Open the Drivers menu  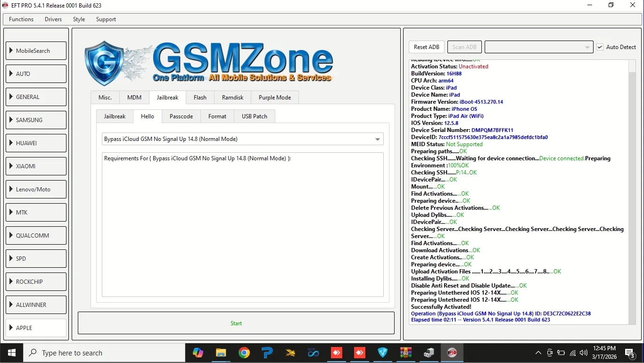coord(53,19)
